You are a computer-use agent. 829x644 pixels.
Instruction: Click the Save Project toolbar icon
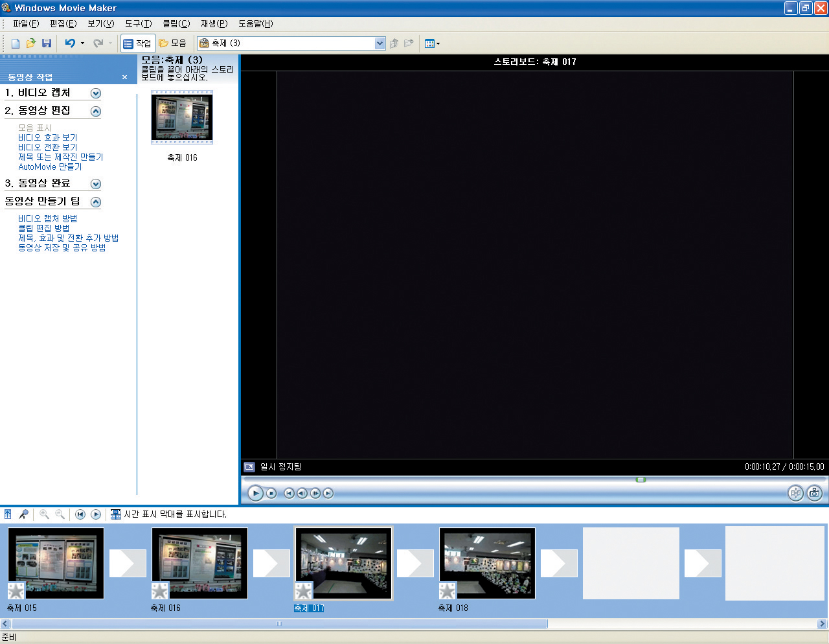point(47,43)
